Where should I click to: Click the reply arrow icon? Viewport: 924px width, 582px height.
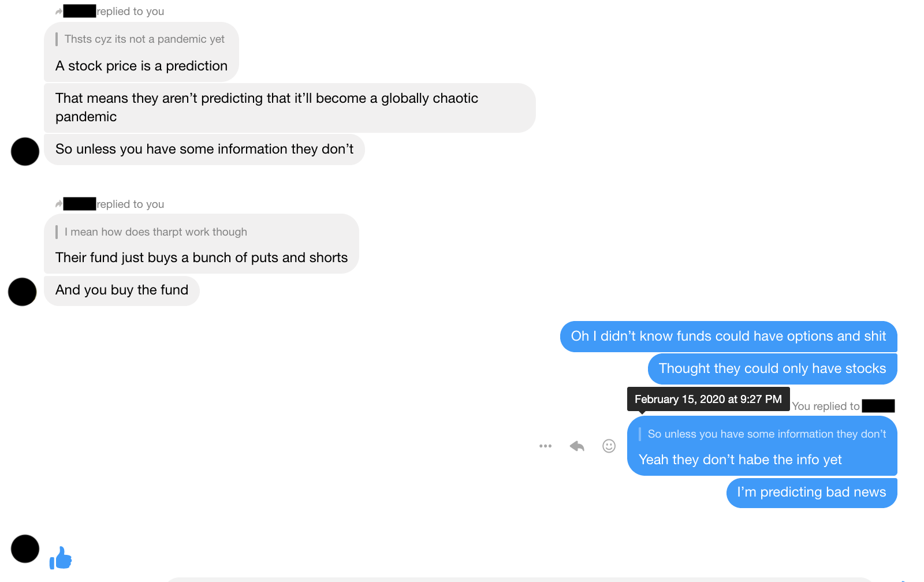coord(577,446)
